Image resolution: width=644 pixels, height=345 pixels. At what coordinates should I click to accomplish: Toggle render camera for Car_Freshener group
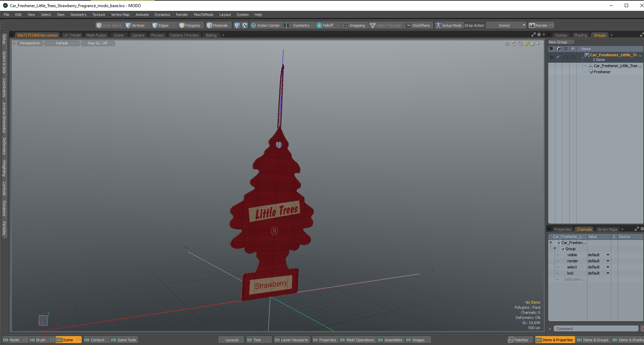558,57
